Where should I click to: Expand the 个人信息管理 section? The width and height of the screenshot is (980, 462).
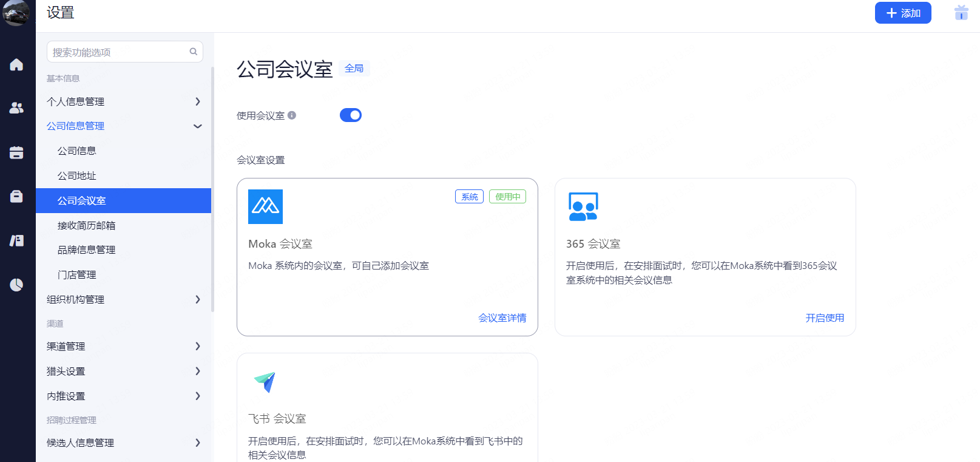(124, 101)
